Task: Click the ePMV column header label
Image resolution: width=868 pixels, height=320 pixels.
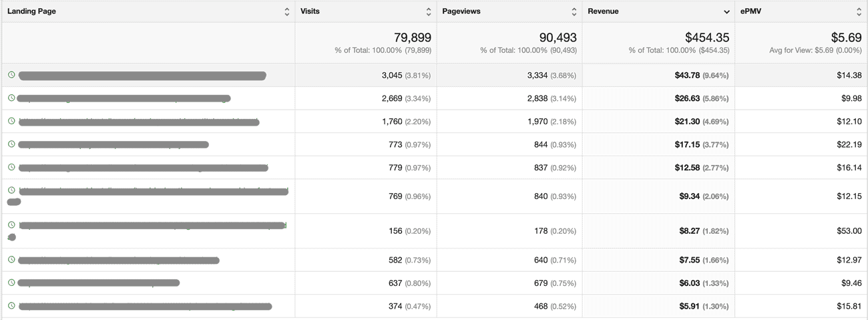Action: (x=751, y=11)
